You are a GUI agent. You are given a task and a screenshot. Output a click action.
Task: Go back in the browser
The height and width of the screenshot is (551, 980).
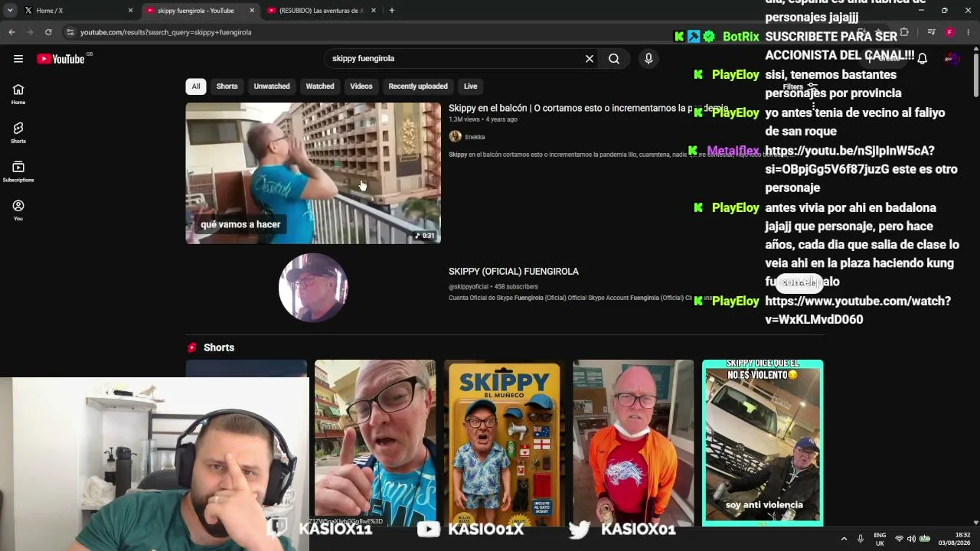11,32
